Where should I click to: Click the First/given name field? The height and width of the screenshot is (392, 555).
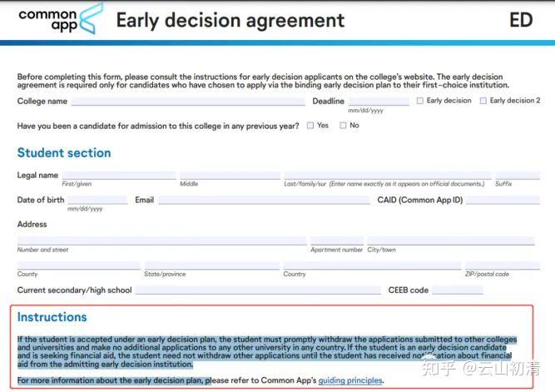[x=119, y=176]
